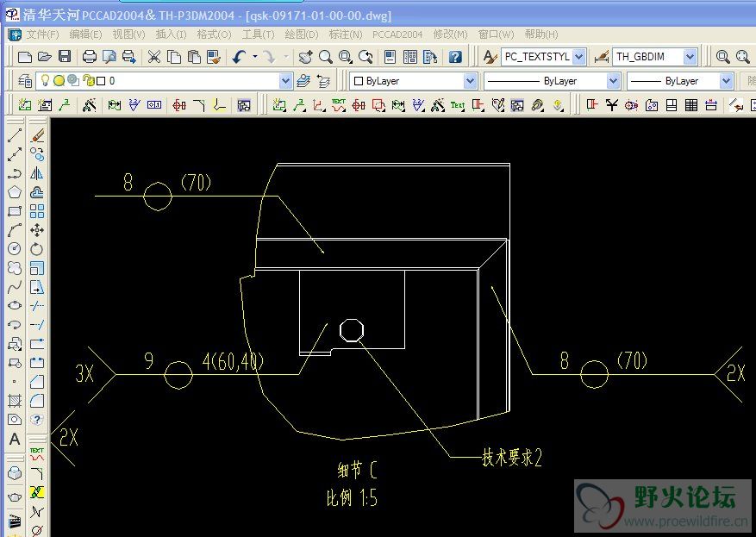
Task: Click the dimension style icon beside TH_GBDIM
Action: tap(602, 57)
